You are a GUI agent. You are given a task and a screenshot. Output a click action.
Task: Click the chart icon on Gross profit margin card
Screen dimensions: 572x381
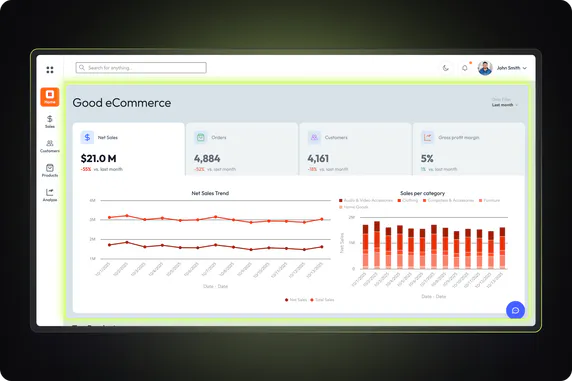428,137
